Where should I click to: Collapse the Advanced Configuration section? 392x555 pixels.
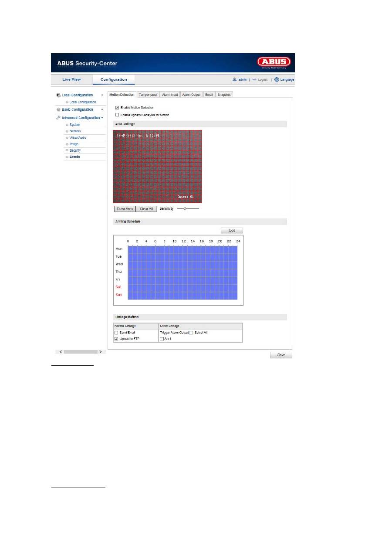[102, 118]
